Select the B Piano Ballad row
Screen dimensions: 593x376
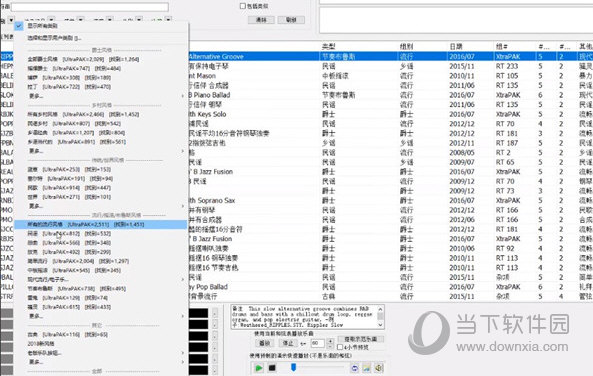click(x=390, y=95)
